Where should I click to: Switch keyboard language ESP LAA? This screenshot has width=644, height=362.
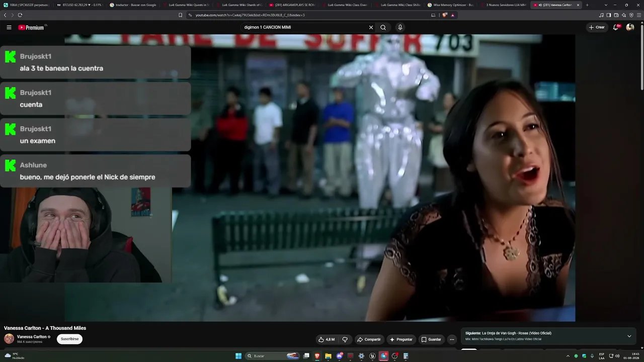click(x=602, y=356)
